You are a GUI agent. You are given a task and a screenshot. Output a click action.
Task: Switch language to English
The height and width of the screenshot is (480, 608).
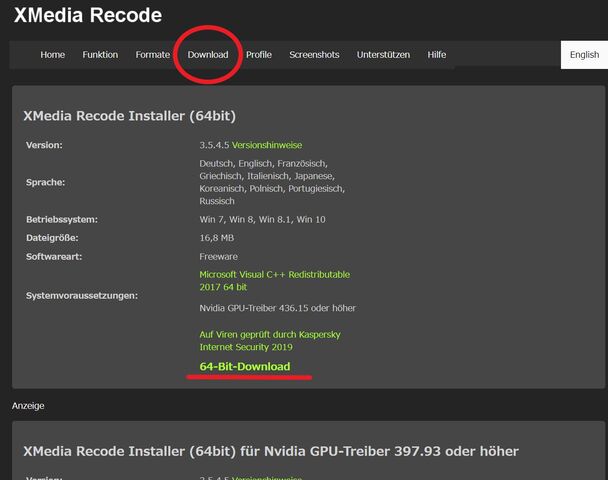(x=584, y=55)
